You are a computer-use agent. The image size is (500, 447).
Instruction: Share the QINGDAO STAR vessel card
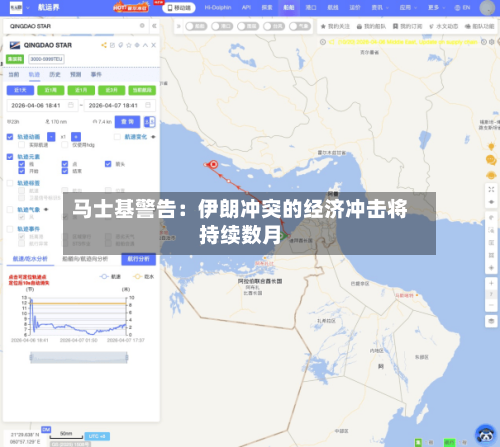tap(104, 45)
